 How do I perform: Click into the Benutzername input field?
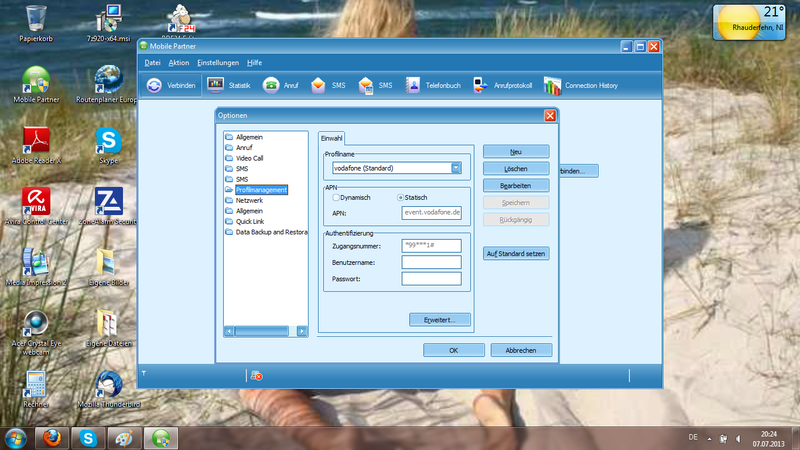[431, 262]
